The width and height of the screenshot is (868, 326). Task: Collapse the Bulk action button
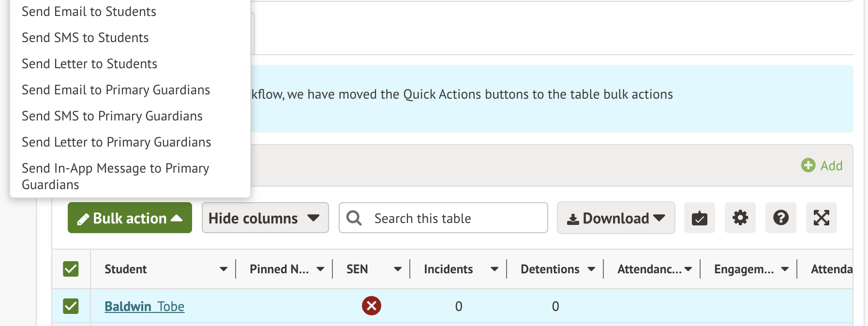tap(130, 218)
